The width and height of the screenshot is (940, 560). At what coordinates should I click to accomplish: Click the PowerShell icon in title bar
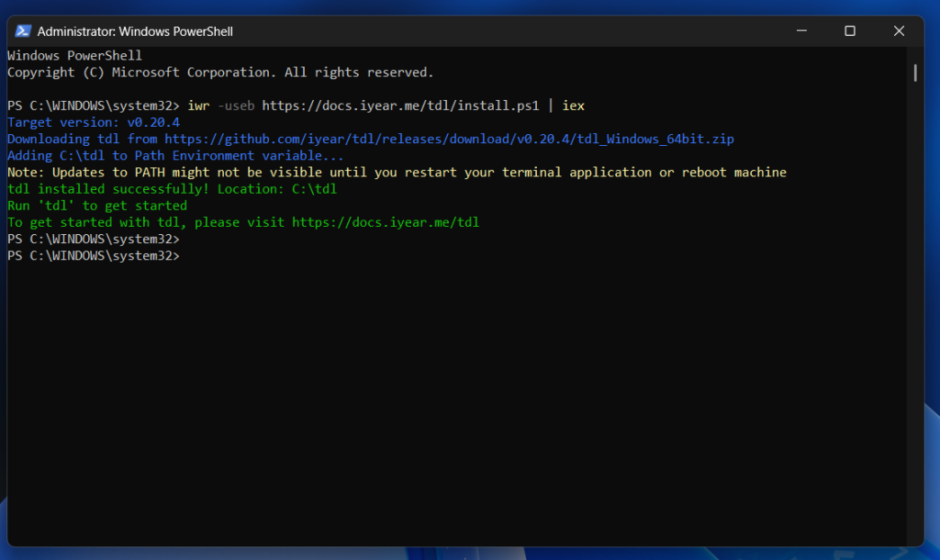click(x=23, y=31)
